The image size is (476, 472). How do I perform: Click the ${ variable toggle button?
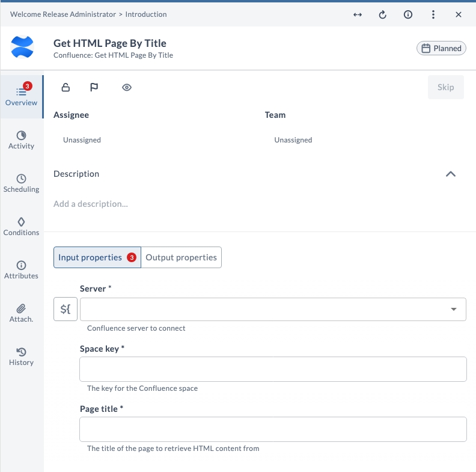click(66, 309)
